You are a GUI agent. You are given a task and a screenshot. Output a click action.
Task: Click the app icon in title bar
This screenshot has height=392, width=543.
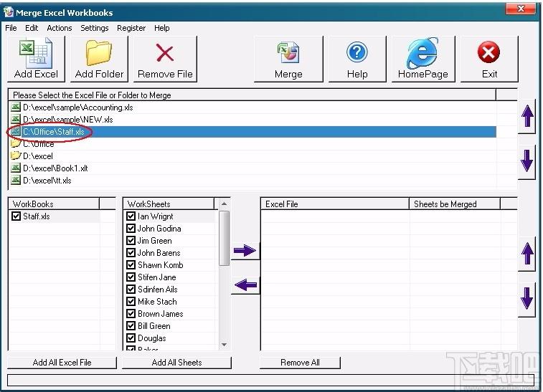[9, 12]
